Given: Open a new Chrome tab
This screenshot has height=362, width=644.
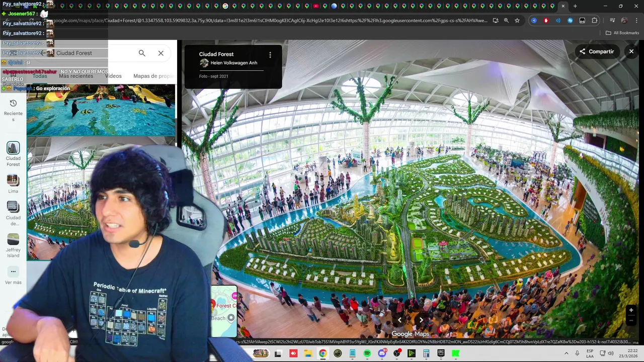Looking at the screenshot, I should [x=575, y=6].
